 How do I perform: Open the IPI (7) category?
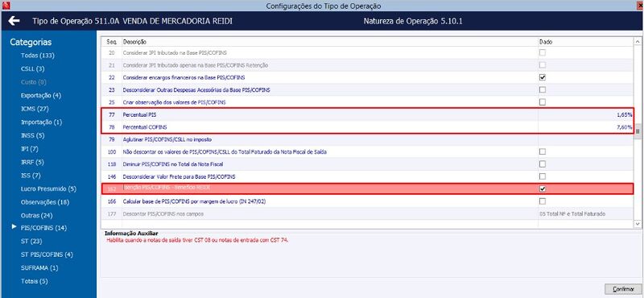[30, 148]
